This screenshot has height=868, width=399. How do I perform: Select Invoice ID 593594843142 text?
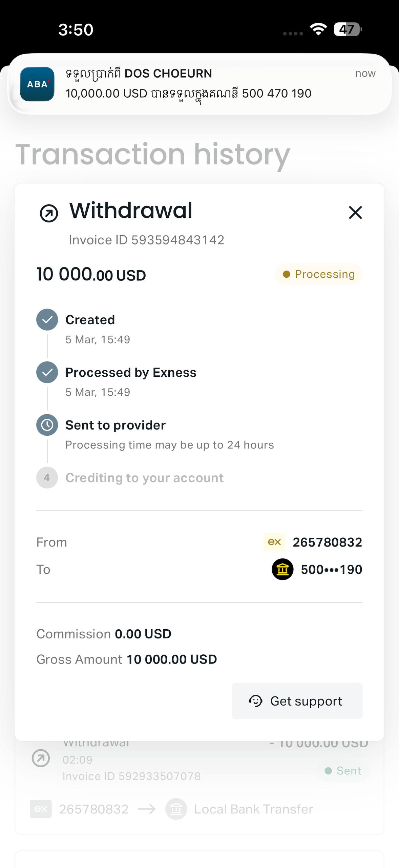tap(146, 240)
